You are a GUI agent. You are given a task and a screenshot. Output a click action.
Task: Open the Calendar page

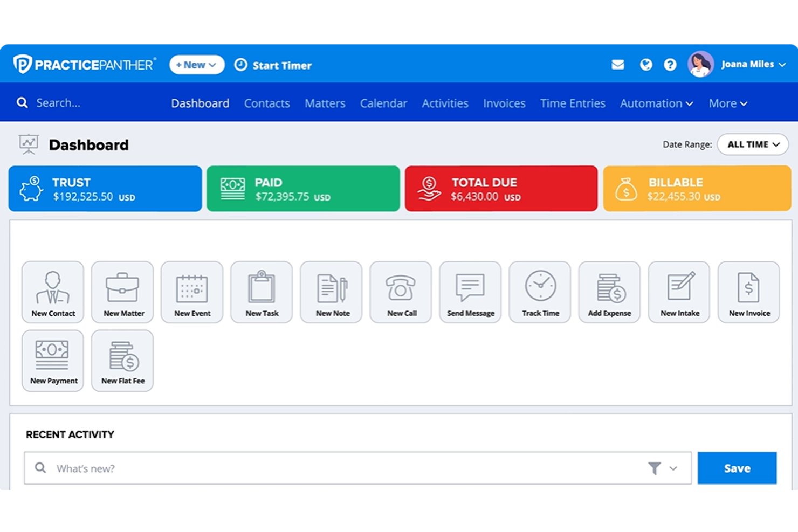[383, 103]
